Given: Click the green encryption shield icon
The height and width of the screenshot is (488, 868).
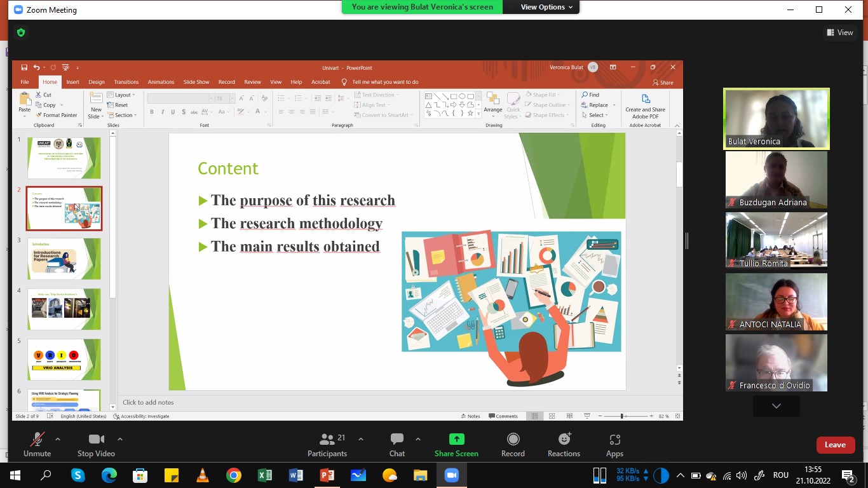Looking at the screenshot, I should click(21, 32).
